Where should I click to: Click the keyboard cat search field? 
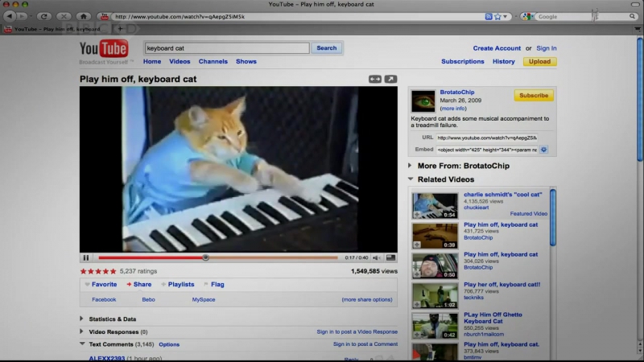click(x=226, y=48)
